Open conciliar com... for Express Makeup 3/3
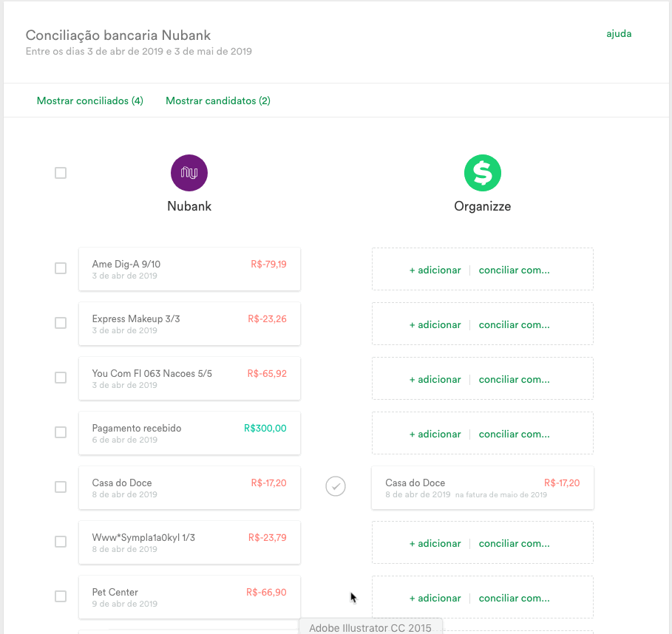Screen dimensions: 672x634 tap(514, 324)
